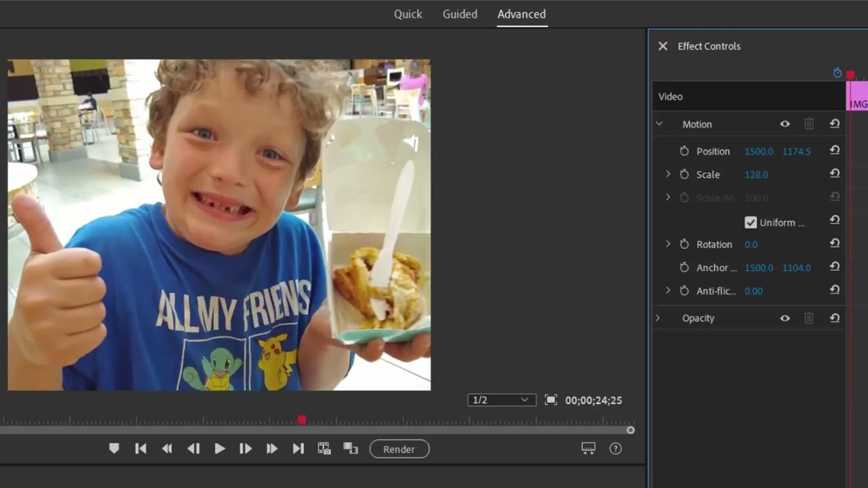This screenshot has width=868, height=488.
Task: Reset the Uniform Scale setting
Action: click(x=835, y=220)
